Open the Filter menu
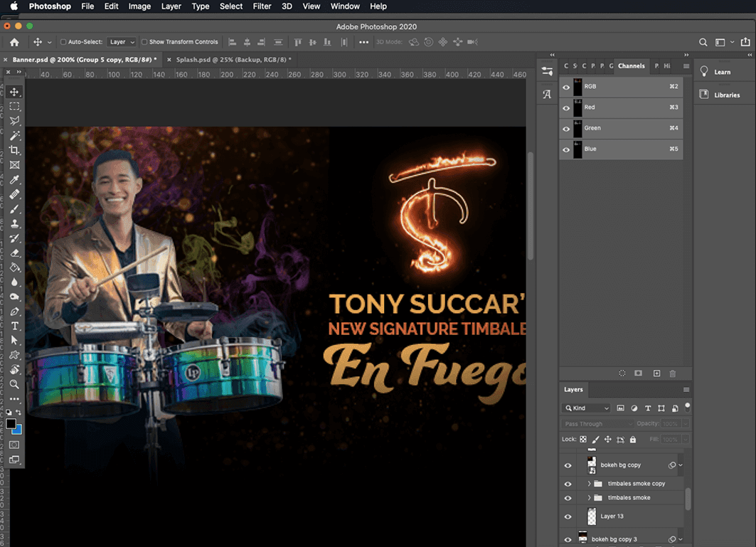 point(262,6)
